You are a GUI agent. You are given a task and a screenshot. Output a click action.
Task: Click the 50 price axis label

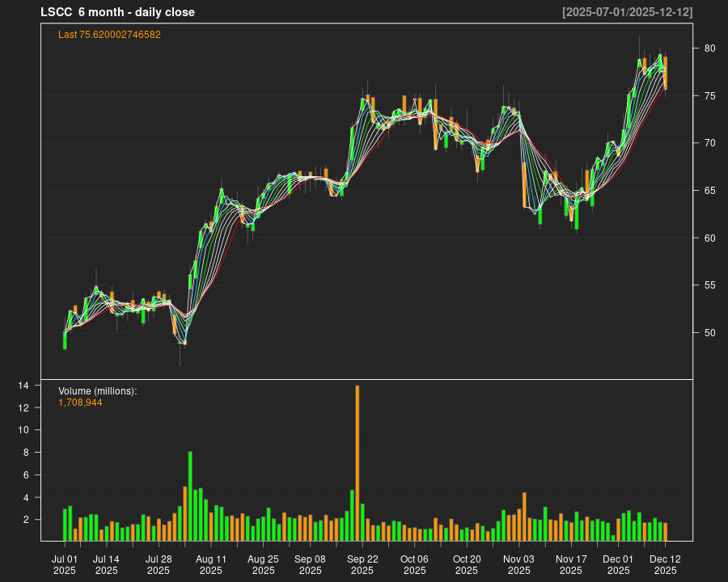[709, 333]
